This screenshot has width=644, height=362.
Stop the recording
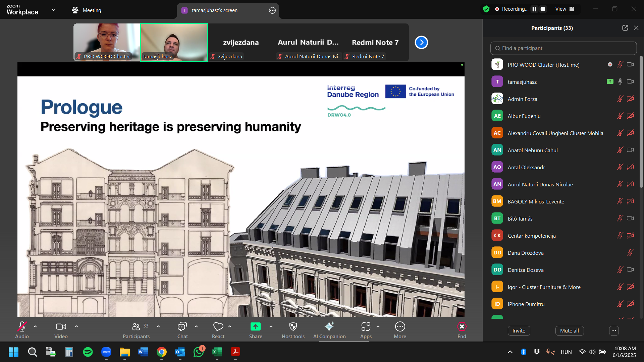pos(543,9)
